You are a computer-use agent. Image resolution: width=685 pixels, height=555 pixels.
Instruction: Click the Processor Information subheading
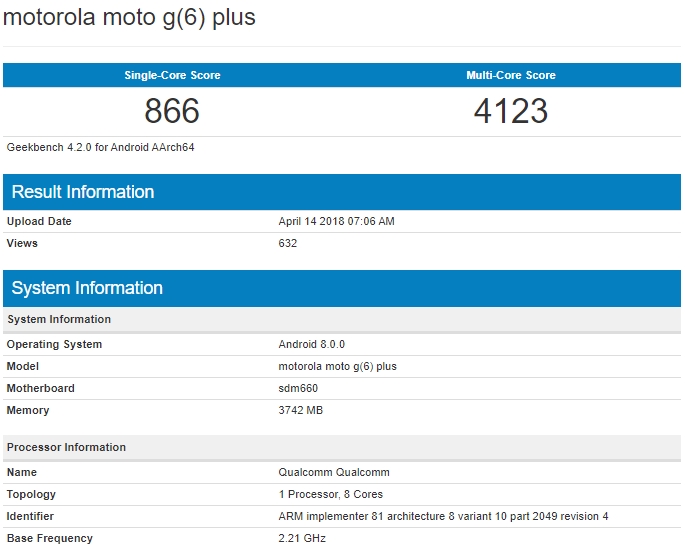tap(66, 447)
